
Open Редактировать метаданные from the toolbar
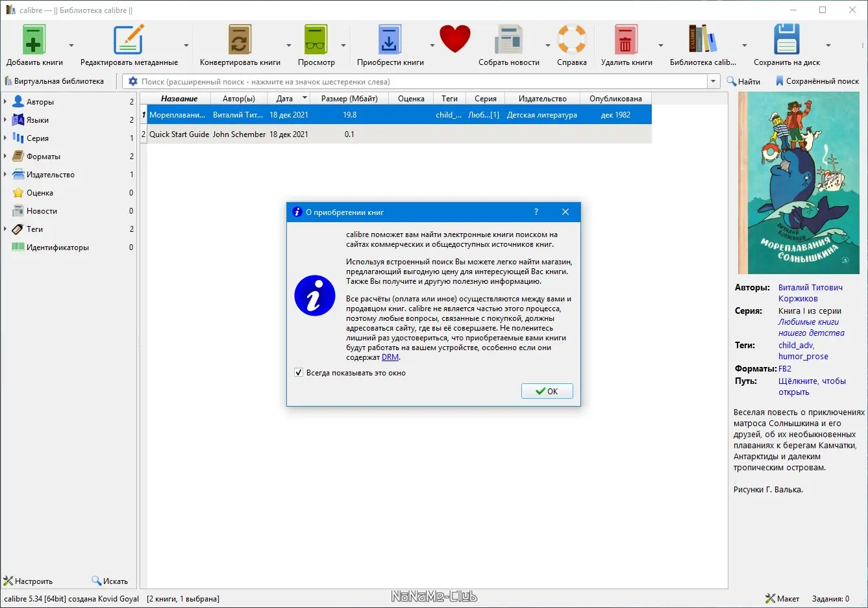[x=129, y=40]
